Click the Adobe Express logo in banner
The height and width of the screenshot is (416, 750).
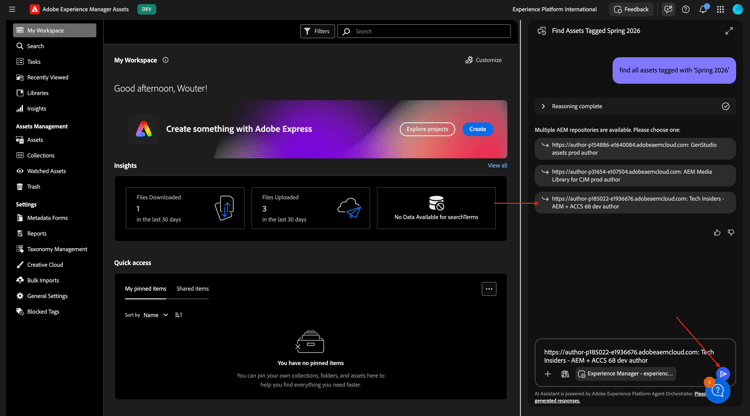pyautogui.click(x=143, y=129)
